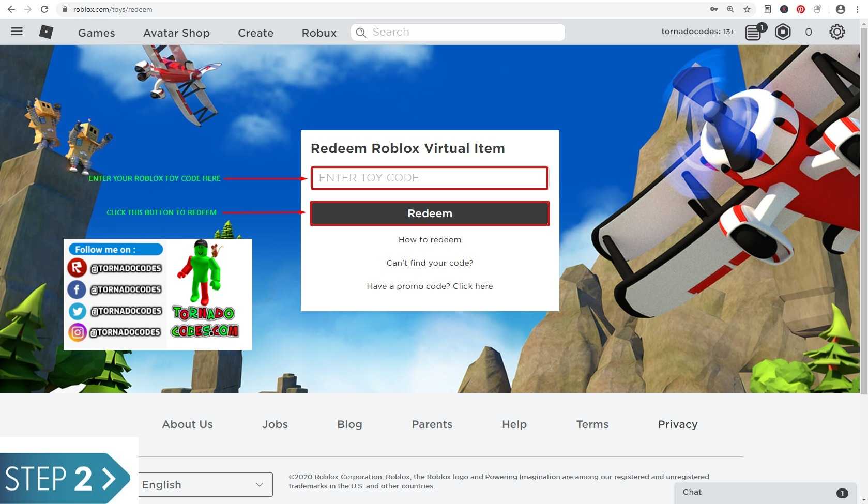The width and height of the screenshot is (868, 504).
Task: Open saved passwords key icon
Action: (x=714, y=9)
